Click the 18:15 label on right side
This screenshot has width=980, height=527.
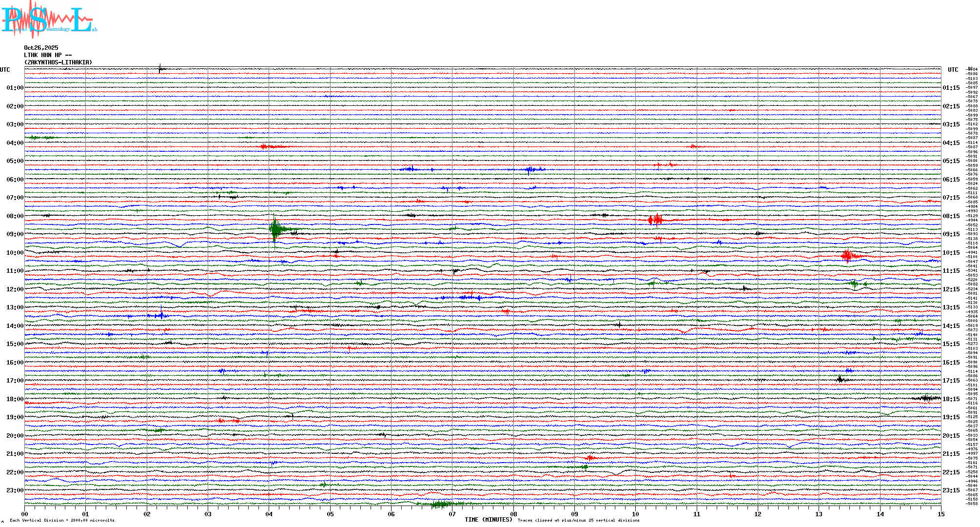tap(951, 399)
